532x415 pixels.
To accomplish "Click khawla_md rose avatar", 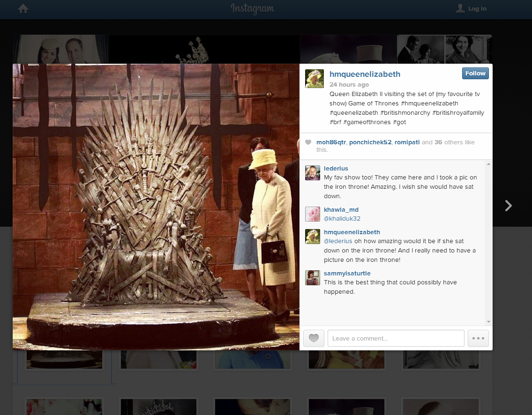I will pos(313,214).
